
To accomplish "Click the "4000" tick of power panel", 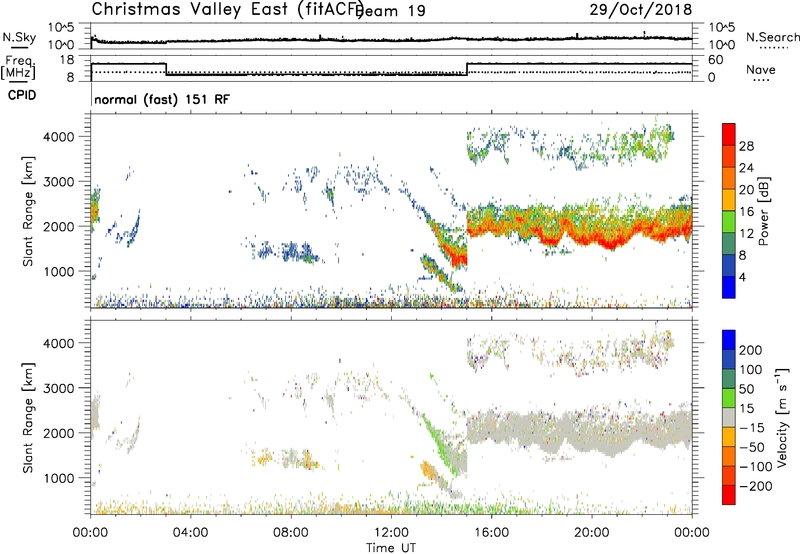I will click(59, 137).
